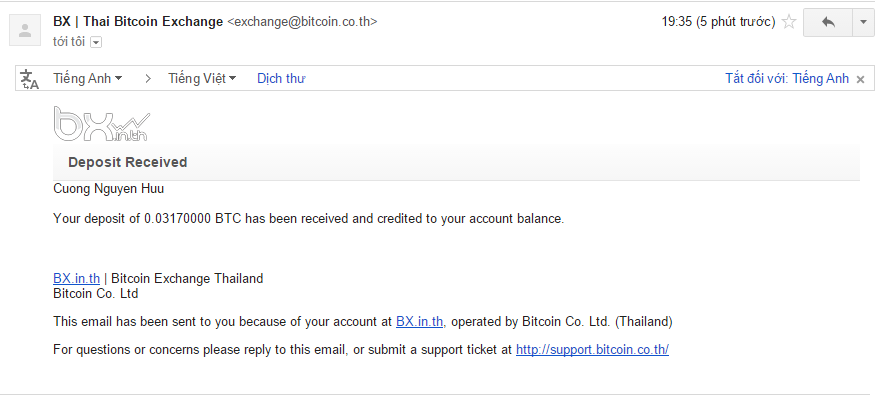Open the Tiếng Anh source language dropdown
The image size is (877, 406).
pos(88,78)
